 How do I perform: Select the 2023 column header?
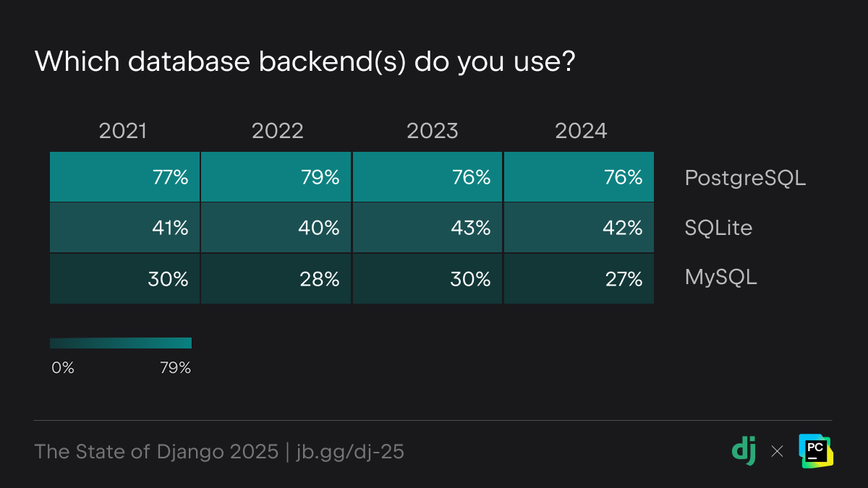coord(433,131)
